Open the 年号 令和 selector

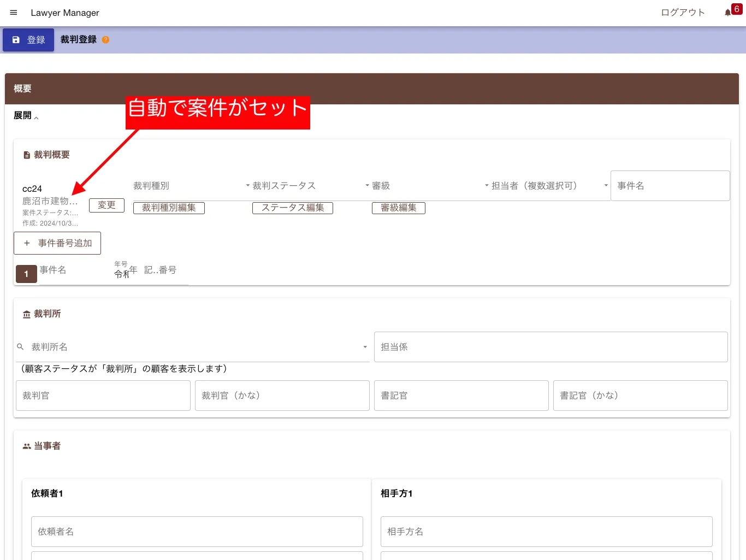click(x=121, y=271)
